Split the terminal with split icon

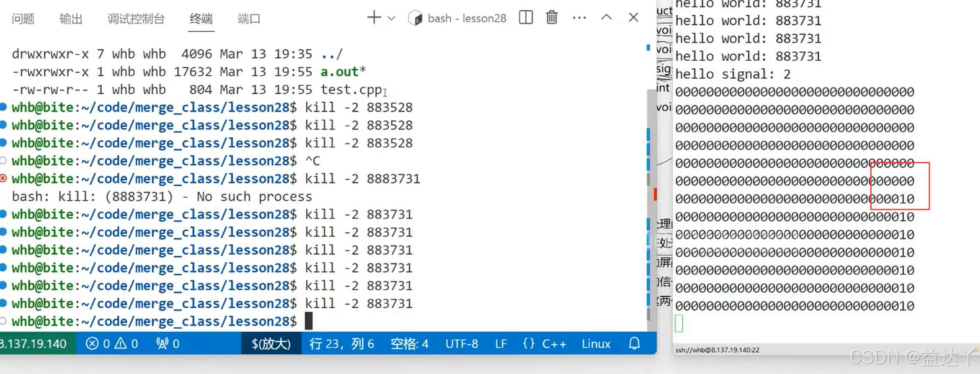click(526, 18)
